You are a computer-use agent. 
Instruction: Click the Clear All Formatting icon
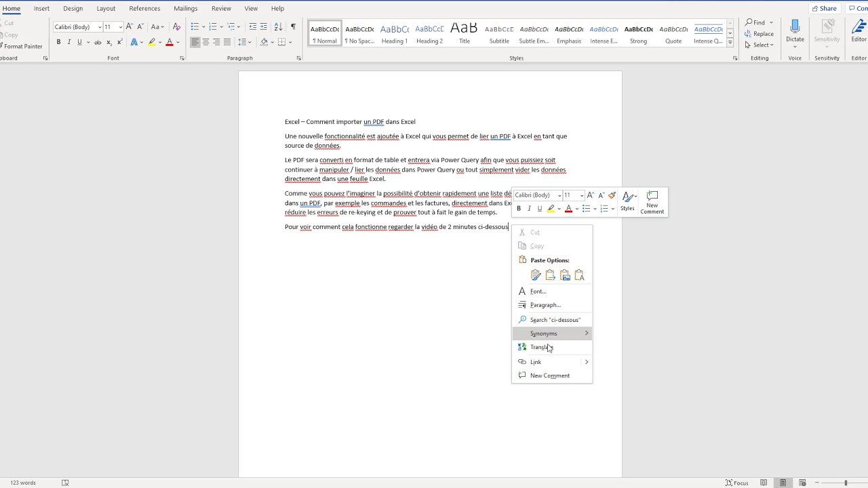[176, 26]
